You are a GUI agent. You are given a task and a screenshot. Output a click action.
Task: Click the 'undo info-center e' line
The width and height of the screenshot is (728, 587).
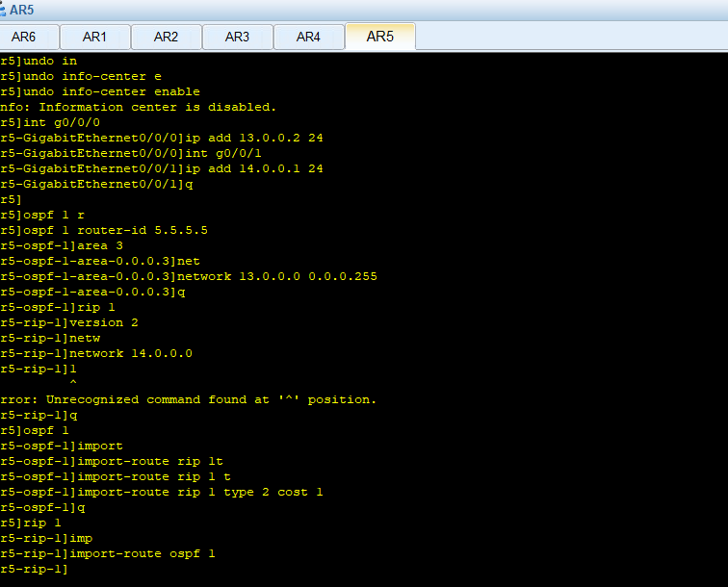(81, 77)
